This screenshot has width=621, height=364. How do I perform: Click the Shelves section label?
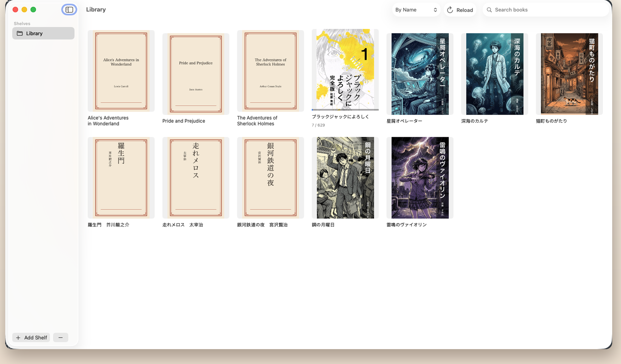pos(22,24)
